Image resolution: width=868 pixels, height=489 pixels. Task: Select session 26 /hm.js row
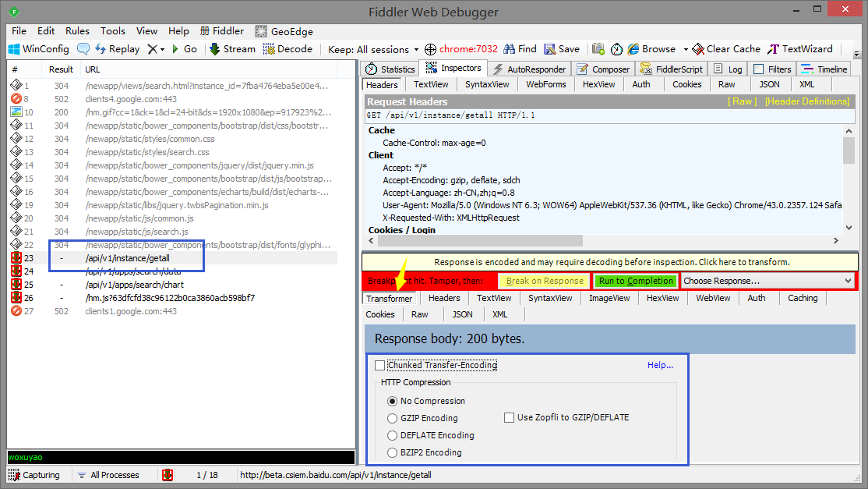[x=173, y=298]
